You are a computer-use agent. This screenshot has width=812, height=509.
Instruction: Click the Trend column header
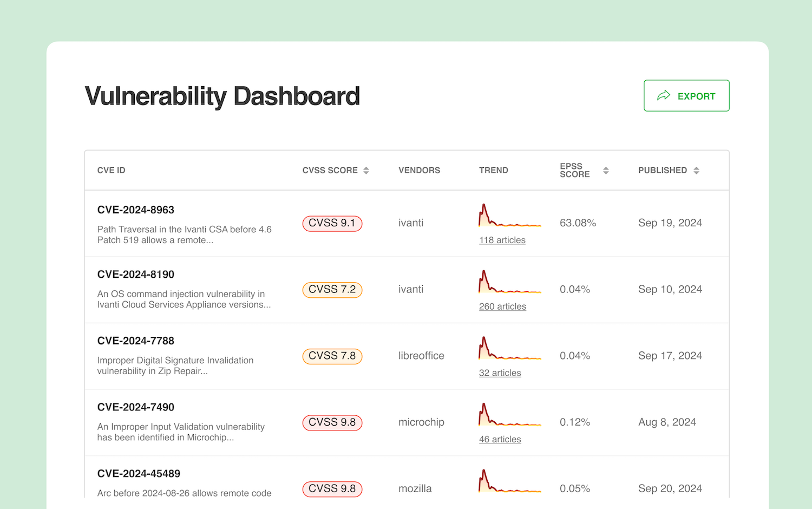click(494, 171)
